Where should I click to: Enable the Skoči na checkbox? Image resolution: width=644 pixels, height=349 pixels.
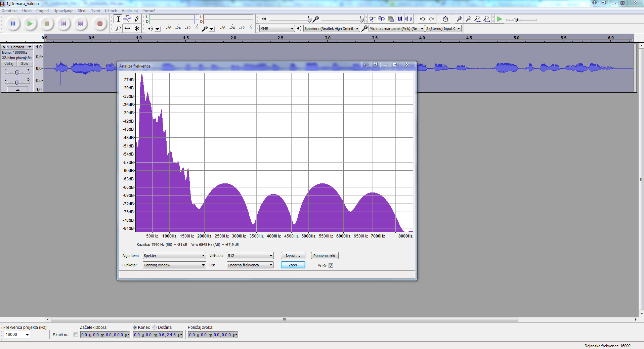click(x=76, y=335)
